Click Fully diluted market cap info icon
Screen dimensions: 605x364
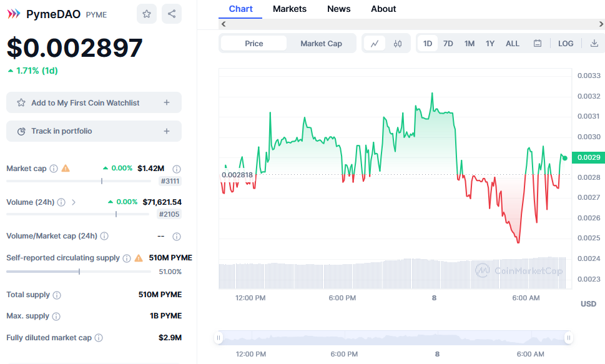point(99,338)
